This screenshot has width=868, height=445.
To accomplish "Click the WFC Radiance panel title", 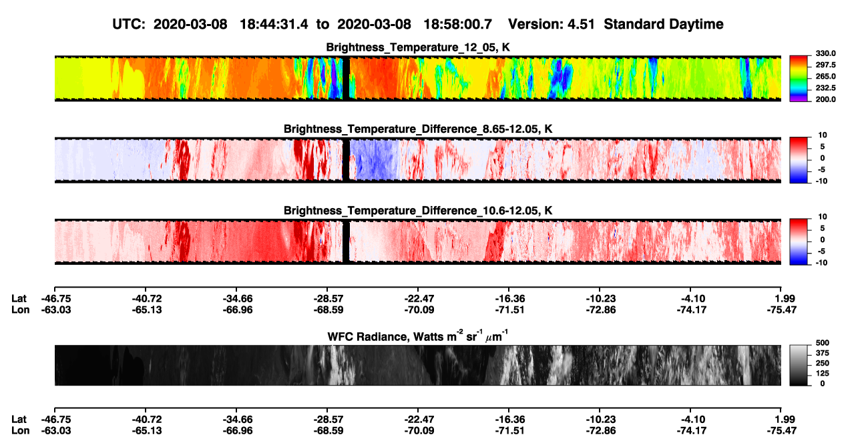I will (418, 337).
